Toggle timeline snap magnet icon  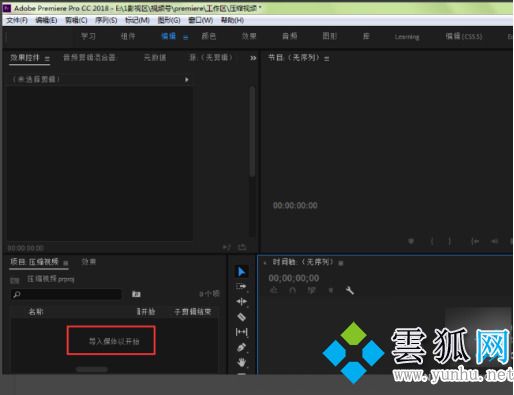coord(292,290)
